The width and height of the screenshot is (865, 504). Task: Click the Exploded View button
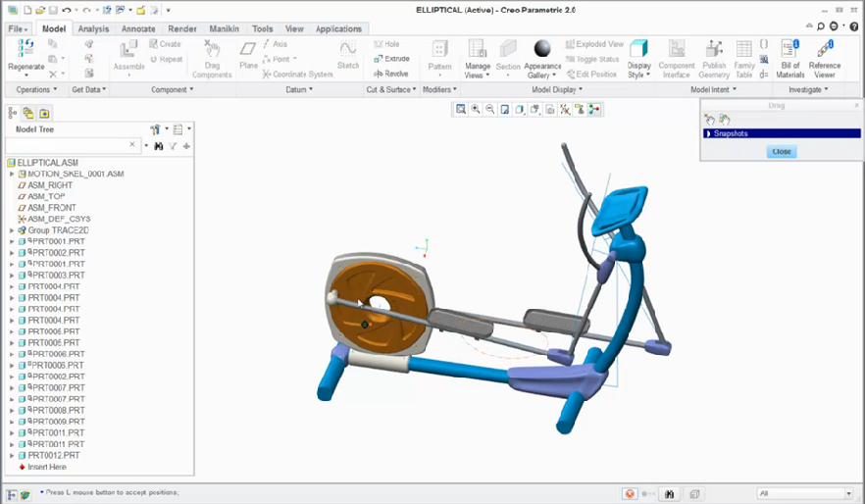594,44
